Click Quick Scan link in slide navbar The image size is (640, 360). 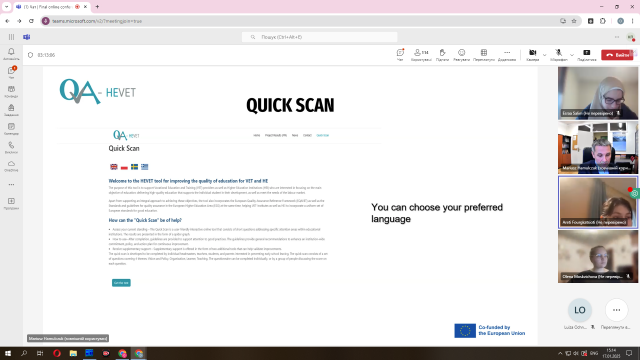click(x=322, y=135)
